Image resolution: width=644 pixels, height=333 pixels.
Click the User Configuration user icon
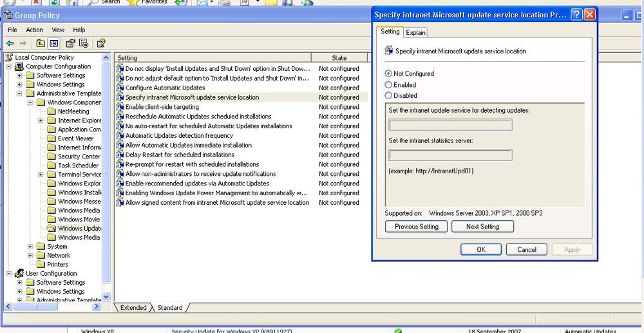(x=19, y=273)
